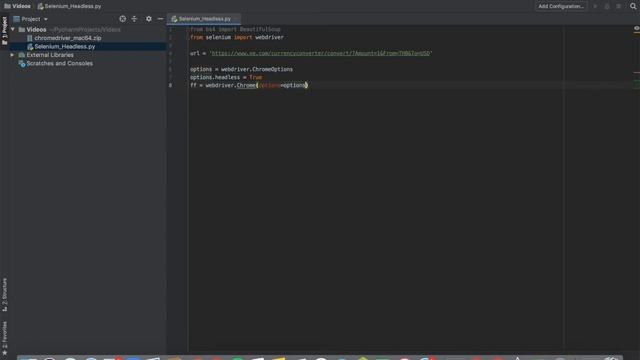
Task: Click the 'options = webdriver.ChromeOptions' line
Action: [241, 69]
